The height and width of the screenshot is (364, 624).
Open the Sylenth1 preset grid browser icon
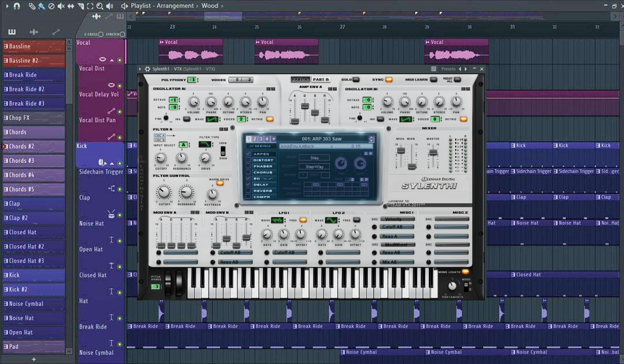coord(434,69)
